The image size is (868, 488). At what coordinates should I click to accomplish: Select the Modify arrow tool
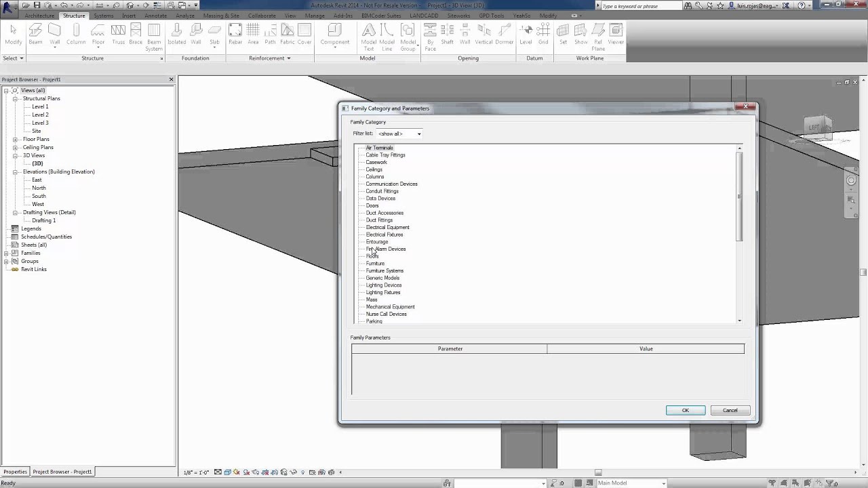[x=14, y=35]
